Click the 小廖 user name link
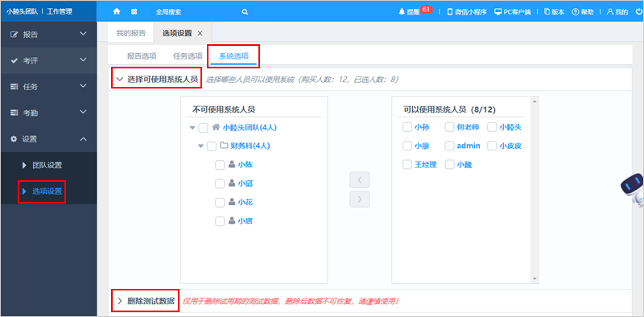The image size is (644, 317). 422,146
